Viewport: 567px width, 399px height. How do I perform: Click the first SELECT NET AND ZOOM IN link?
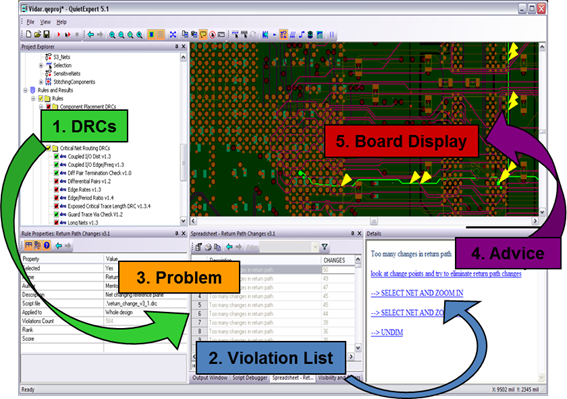pos(417,293)
